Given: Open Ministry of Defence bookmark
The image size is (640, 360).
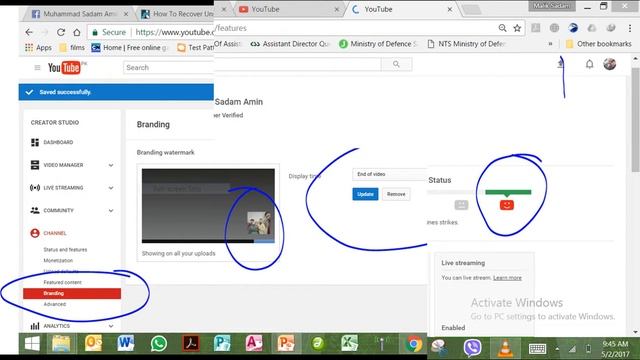Looking at the screenshot, I should pos(378,44).
